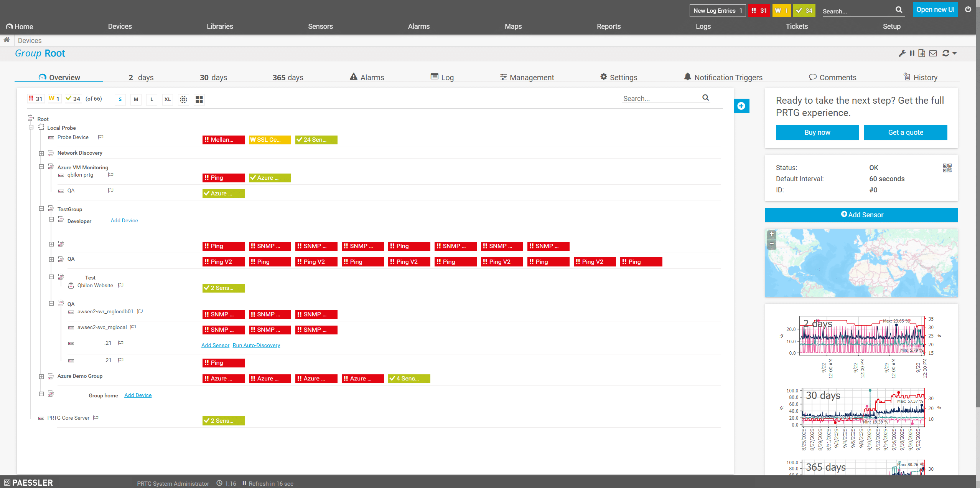Click the wrench settings icon near Group Root
The height and width of the screenshot is (488, 980).
pos(902,53)
